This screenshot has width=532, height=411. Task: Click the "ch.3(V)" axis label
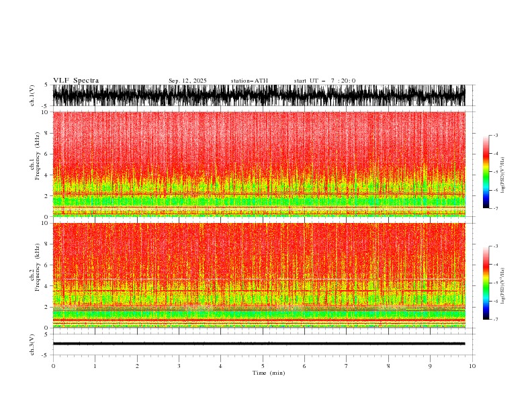pyautogui.click(x=32, y=345)
